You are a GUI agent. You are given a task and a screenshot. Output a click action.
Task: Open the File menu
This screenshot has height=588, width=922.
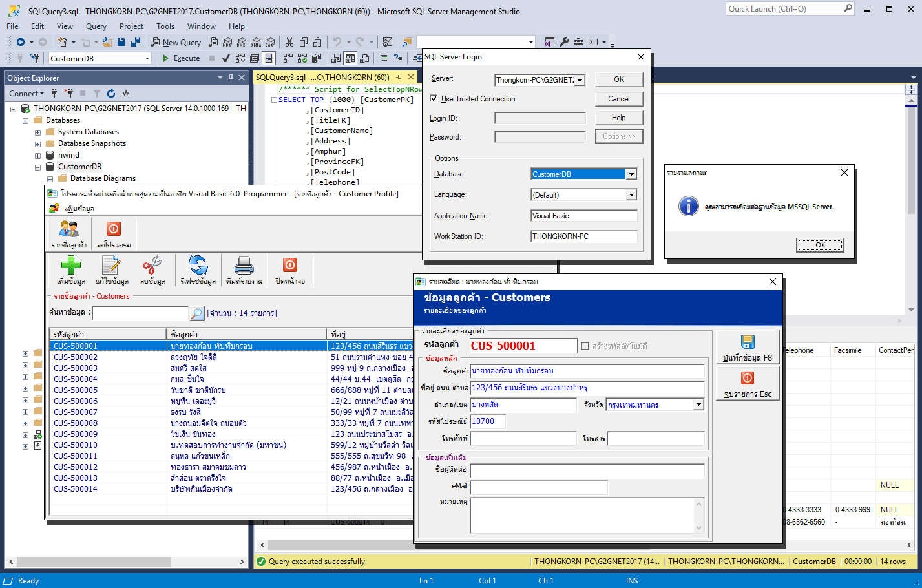tap(12, 26)
